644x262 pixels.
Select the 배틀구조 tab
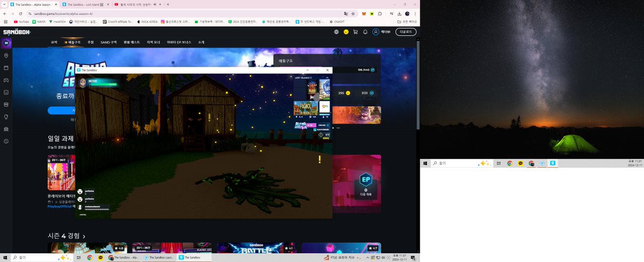(x=72, y=42)
